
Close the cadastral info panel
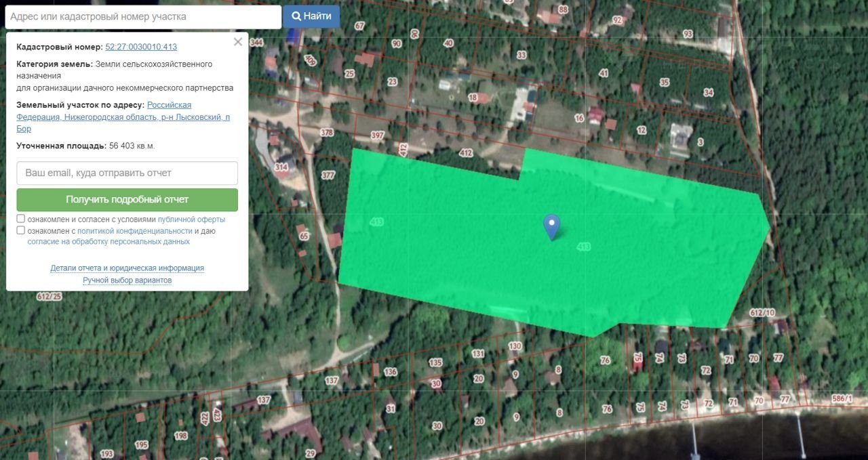coord(237,42)
